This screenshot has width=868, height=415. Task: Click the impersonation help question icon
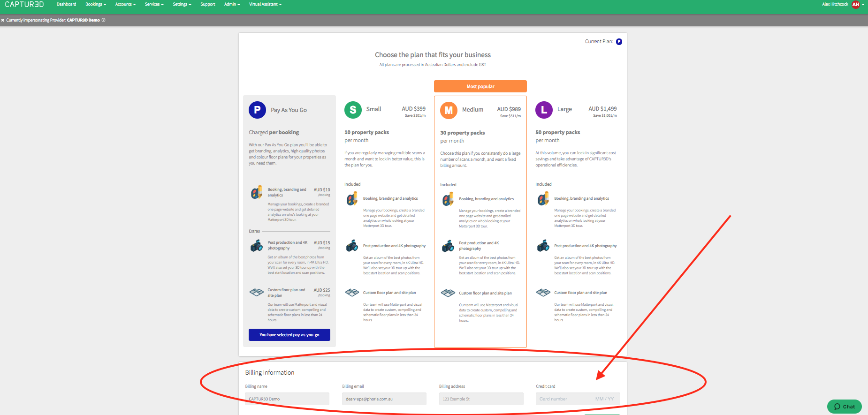(104, 20)
